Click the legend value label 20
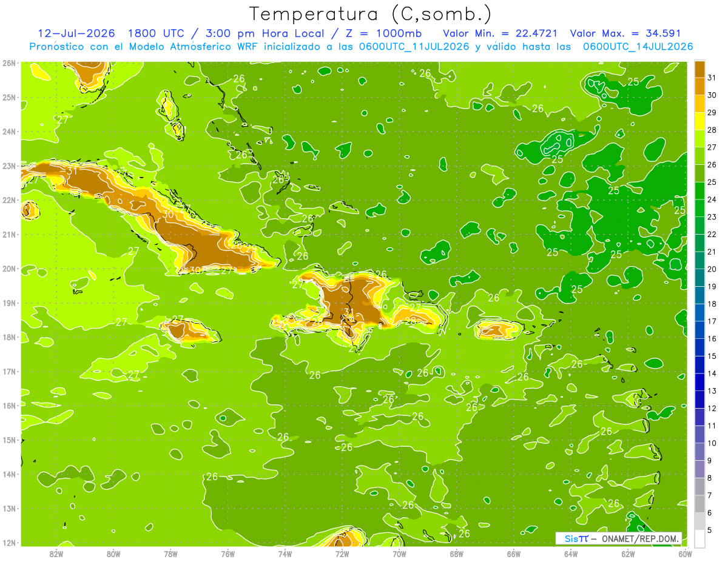The width and height of the screenshot is (728, 562). click(712, 269)
